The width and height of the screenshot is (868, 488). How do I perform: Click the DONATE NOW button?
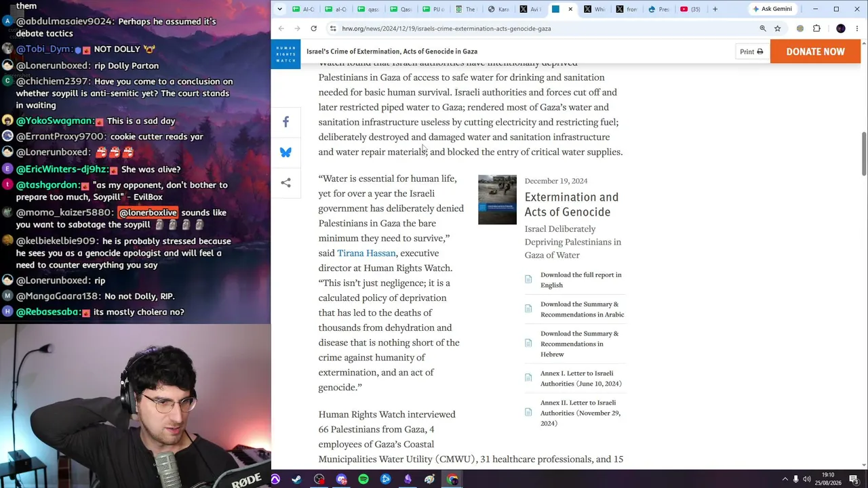(x=815, y=52)
